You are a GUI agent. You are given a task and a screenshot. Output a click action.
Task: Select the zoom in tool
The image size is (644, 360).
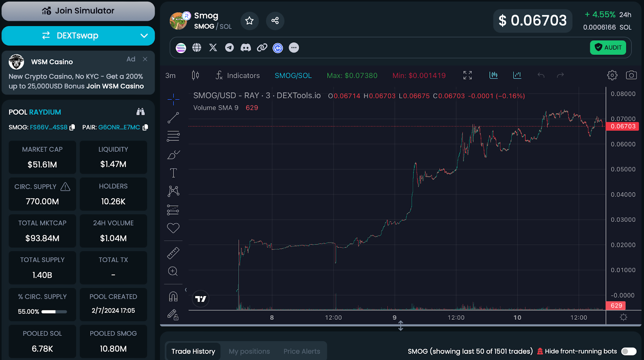[x=173, y=271]
